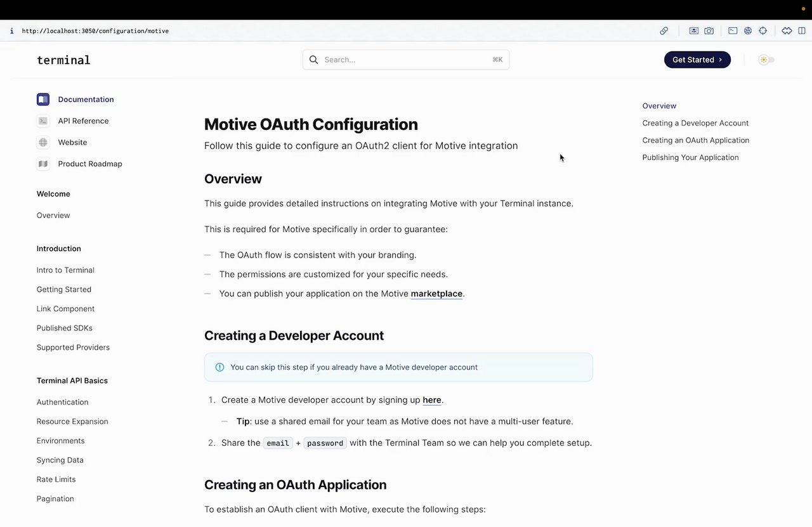This screenshot has width=812, height=527.
Task: Click the Terminal API Basics sidebar heading
Action: [72, 381]
